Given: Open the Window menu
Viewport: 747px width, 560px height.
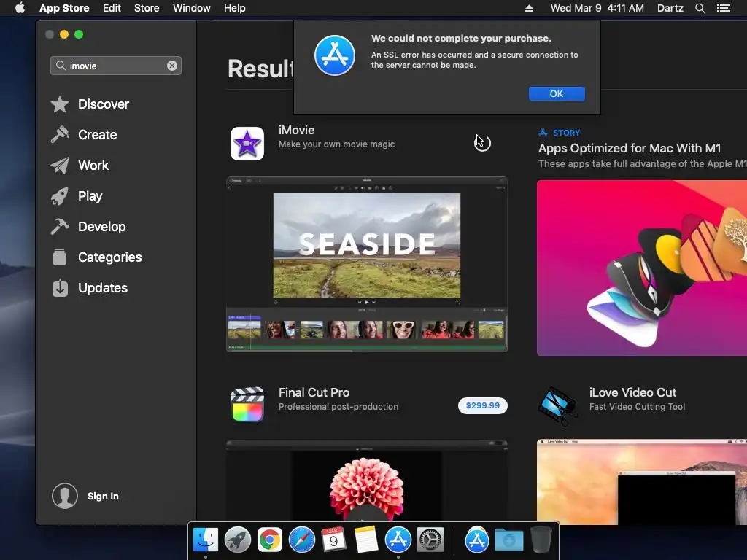Looking at the screenshot, I should click(x=192, y=8).
